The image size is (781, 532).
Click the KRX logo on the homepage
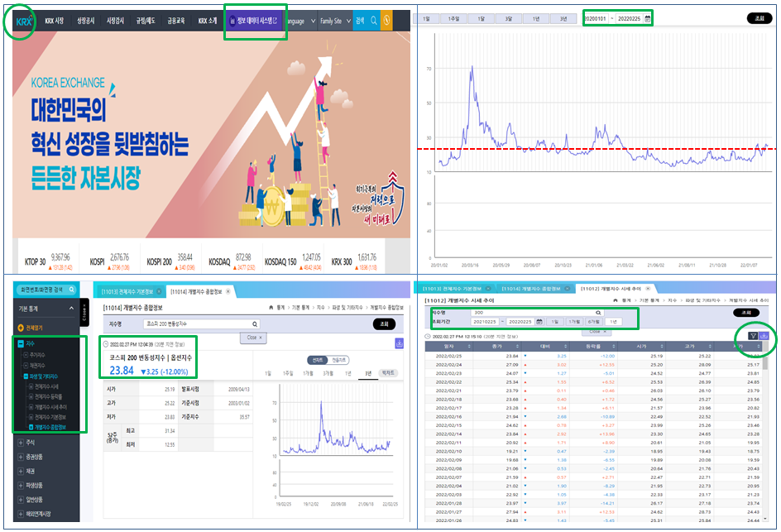point(23,22)
